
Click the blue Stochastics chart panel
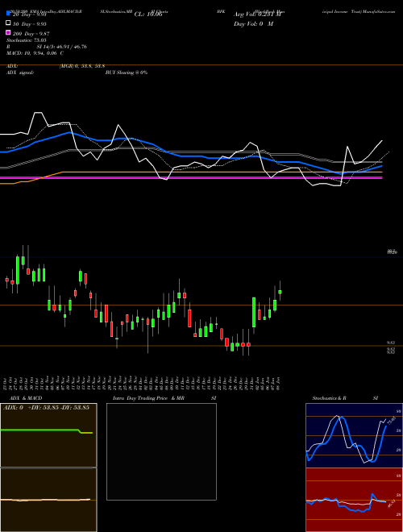coord(354,435)
